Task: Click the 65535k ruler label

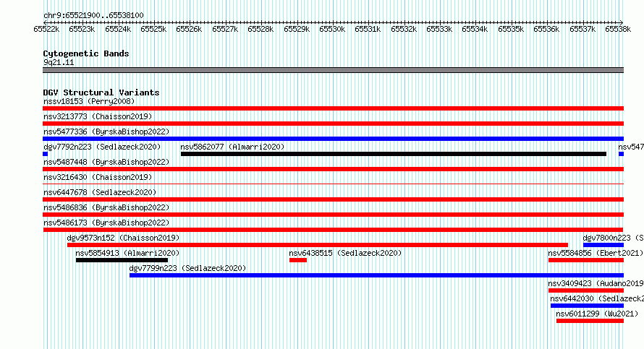Action: tap(511, 29)
